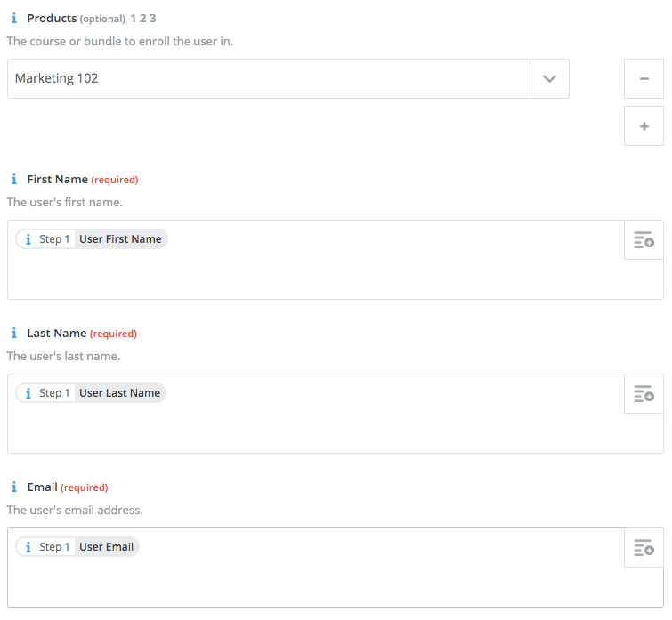Click the info icon beside Email label
The height and width of the screenshot is (620, 672).
[13, 487]
